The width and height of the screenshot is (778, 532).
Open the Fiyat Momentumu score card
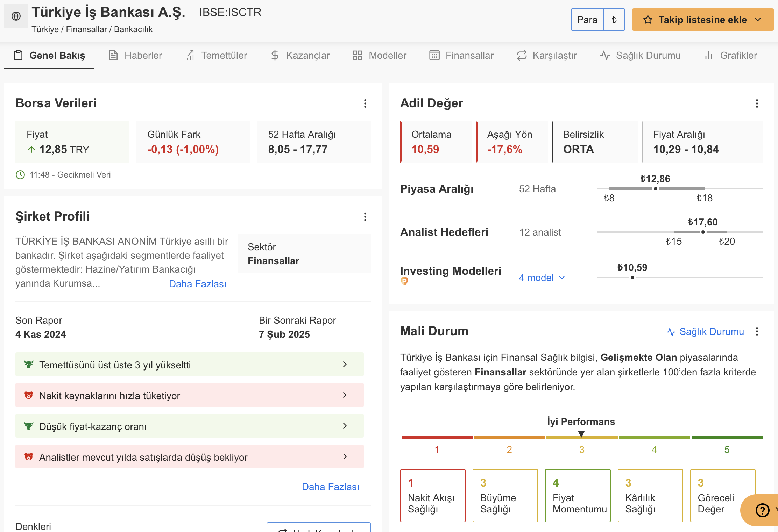(x=578, y=496)
